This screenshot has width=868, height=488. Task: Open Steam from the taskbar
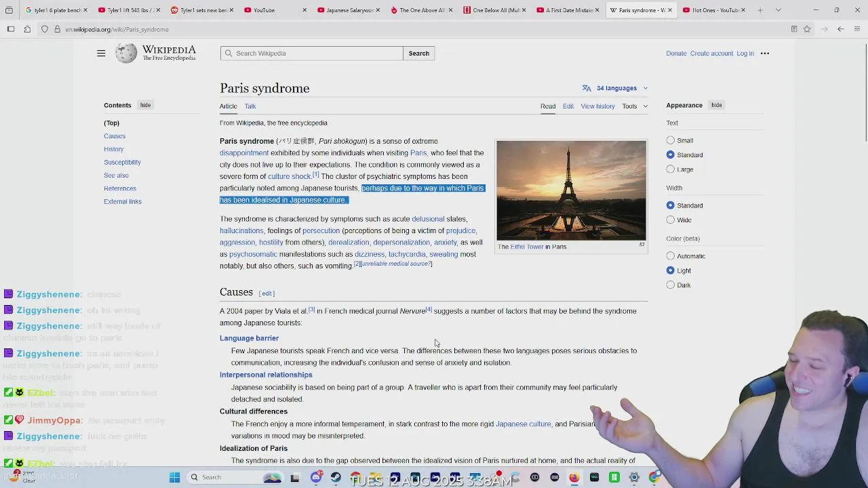pos(336,477)
